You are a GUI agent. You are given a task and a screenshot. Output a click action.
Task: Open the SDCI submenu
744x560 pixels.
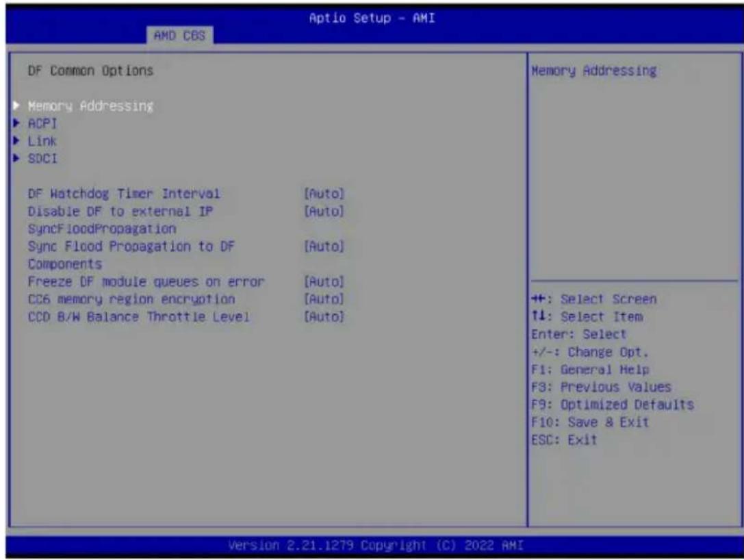point(42,159)
